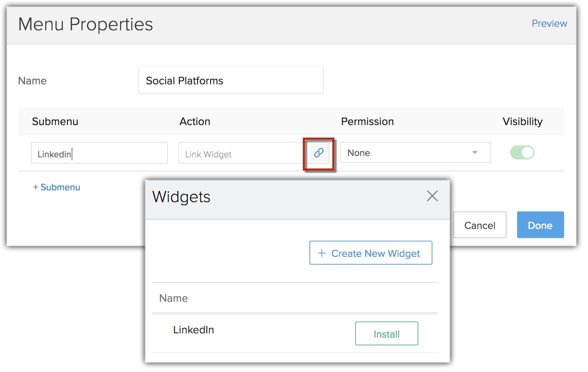Image resolution: width=588 pixels, height=372 pixels.
Task: Click the Permission column header
Action: (367, 121)
